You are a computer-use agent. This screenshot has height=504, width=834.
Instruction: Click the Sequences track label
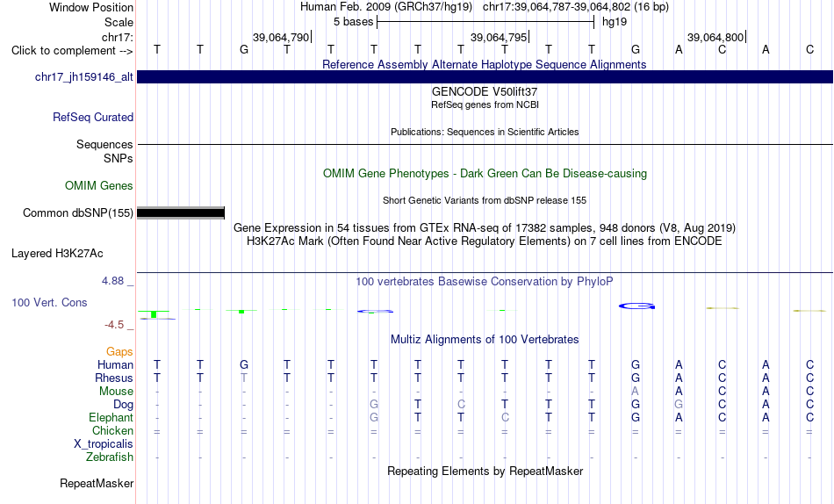104,144
